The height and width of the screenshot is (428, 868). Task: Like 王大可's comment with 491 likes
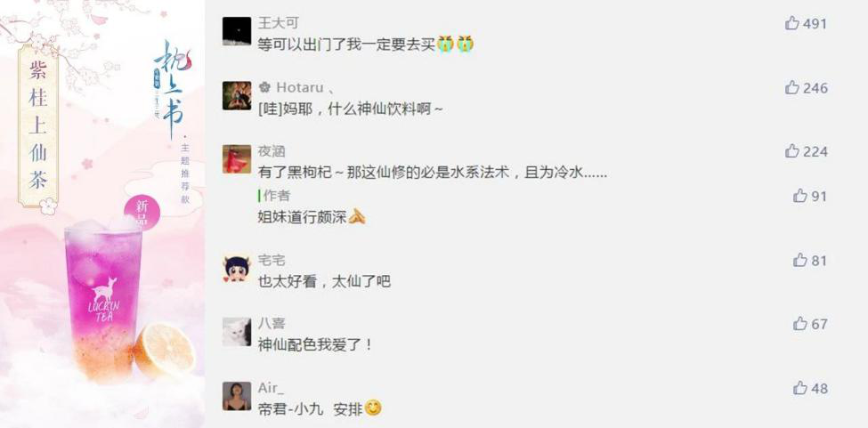click(791, 23)
